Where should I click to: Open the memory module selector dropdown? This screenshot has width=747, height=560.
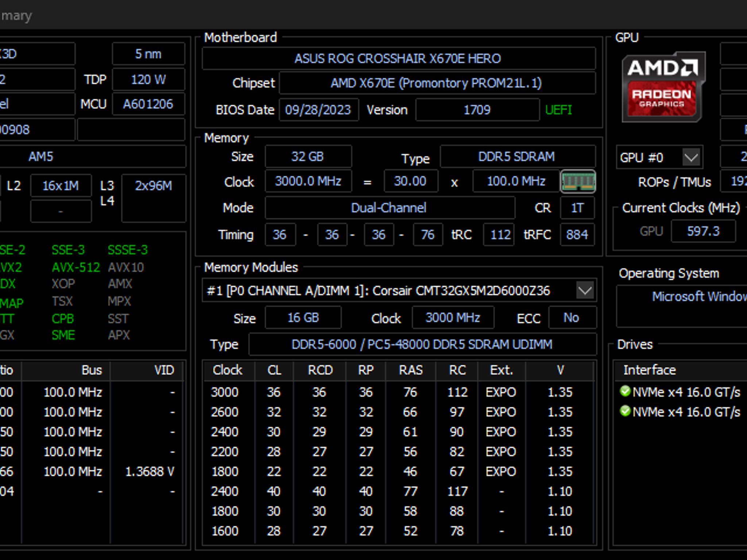point(585,291)
